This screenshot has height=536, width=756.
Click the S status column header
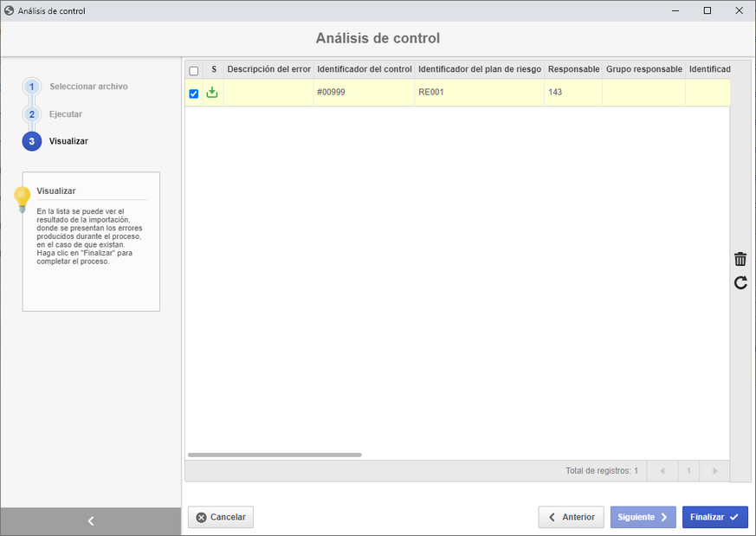(214, 69)
